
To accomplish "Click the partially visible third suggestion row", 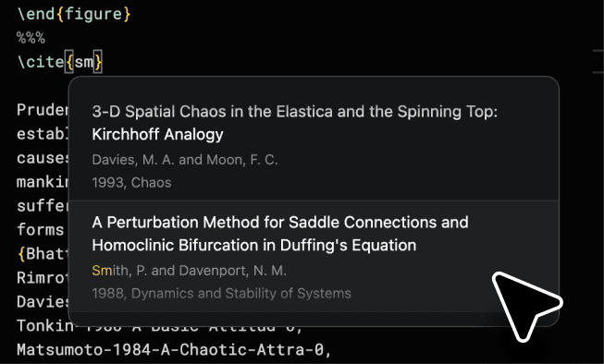I will pyautogui.click(x=314, y=319).
